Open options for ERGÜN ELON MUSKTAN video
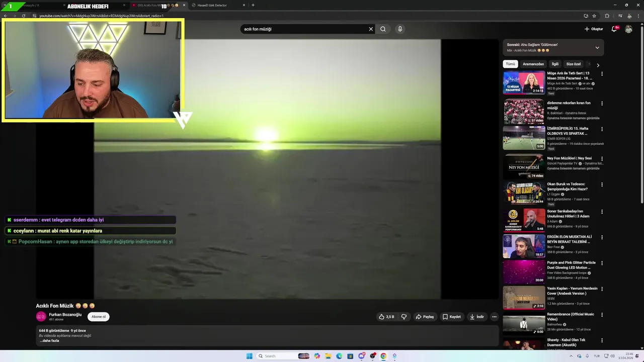Viewport: 644px width, 362px height. point(602,237)
